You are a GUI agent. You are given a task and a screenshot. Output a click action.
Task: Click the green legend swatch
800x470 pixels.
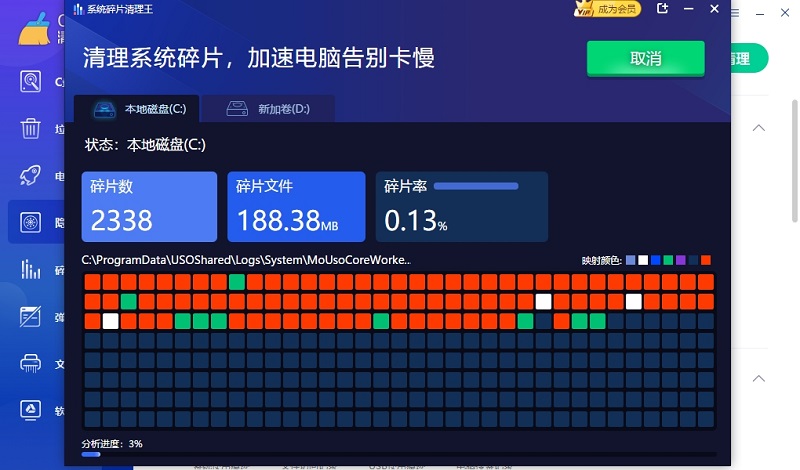(668, 260)
